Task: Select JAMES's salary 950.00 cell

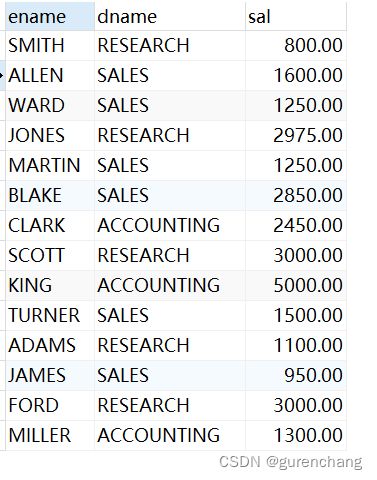Action: pyautogui.click(x=296, y=376)
